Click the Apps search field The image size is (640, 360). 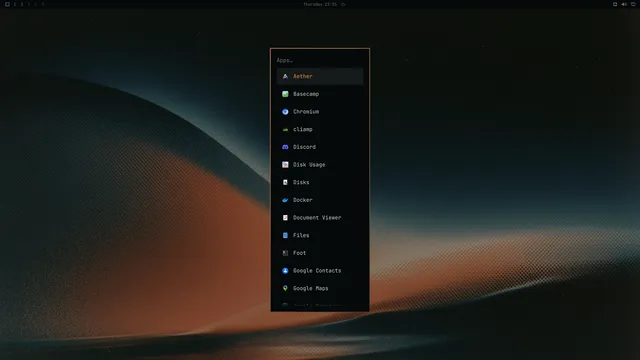pos(320,60)
